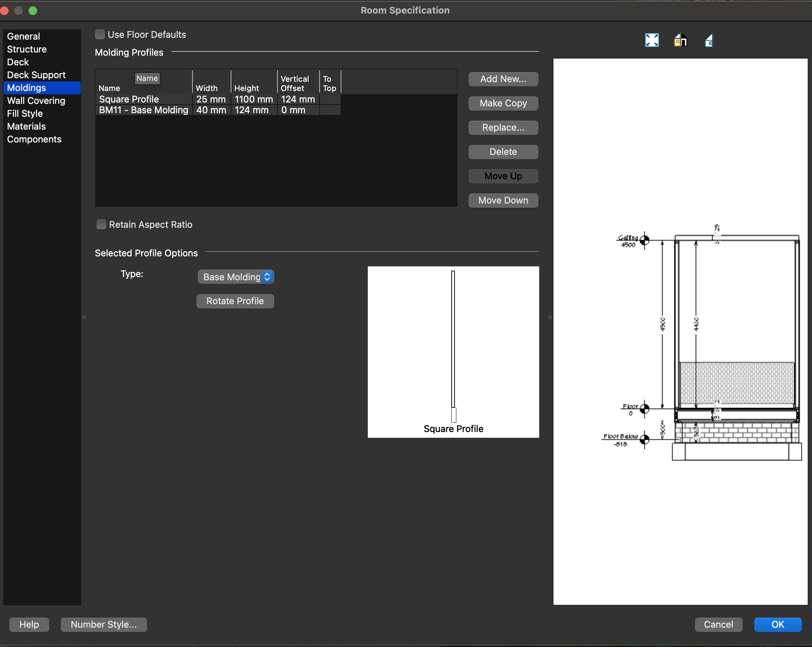Click the Add New... button
The width and height of the screenshot is (812, 647).
click(503, 79)
